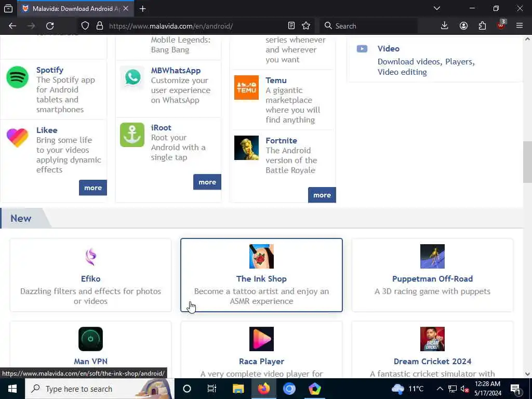Open recent browsing view icon in the tab bar
Screen dimensions: 532x399
point(8,8)
